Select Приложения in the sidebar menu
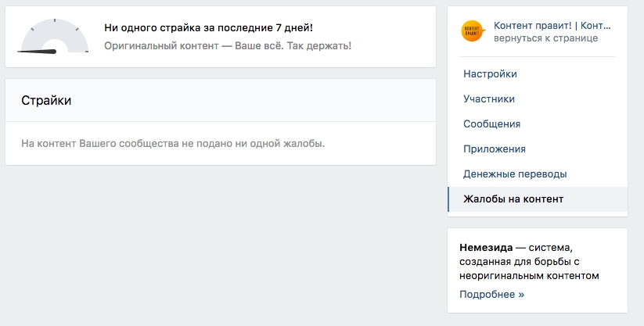 tap(495, 149)
